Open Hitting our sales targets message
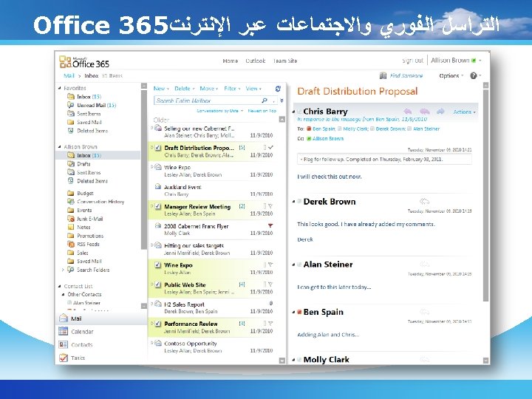 [216, 249]
